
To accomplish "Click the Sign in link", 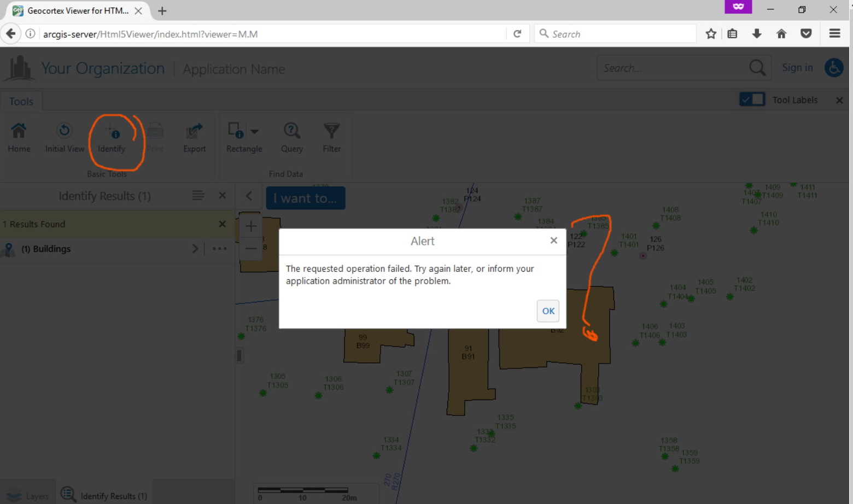I will (x=797, y=67).
